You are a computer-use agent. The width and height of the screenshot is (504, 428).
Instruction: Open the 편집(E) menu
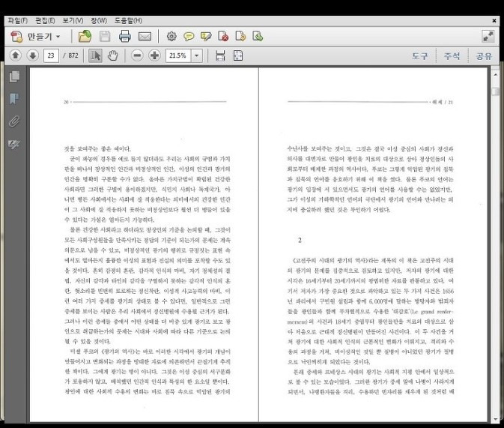[x=45, y=20]
